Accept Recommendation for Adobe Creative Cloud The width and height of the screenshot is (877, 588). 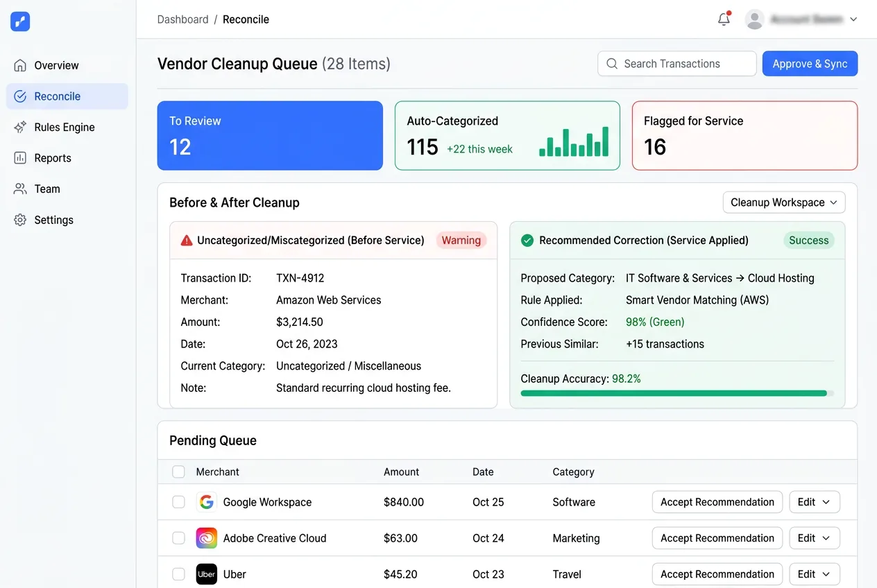(717, 538)
